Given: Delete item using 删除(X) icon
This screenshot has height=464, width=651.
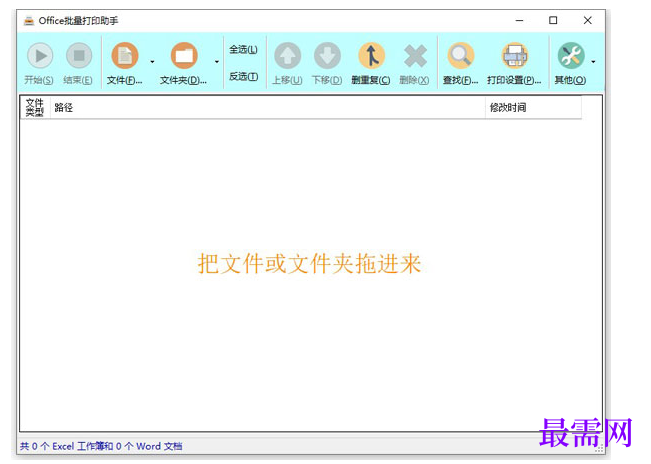Looking at the screenshot, I should tap(415, 56).
